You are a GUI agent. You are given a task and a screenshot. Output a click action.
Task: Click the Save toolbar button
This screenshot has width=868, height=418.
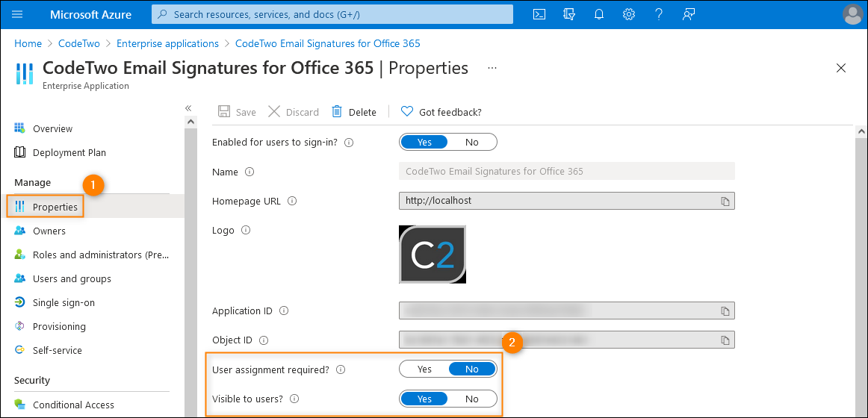(237, 112)
